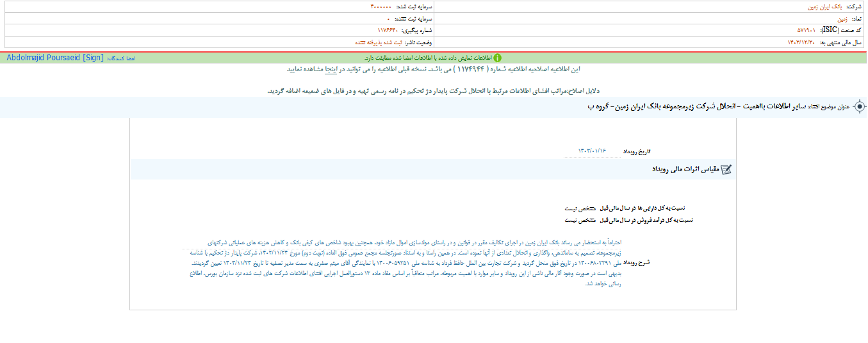Image resolution: width=868 pixels, height=343 pixels.
Task: Click the green information circle icon
Action: pos(498,58)
